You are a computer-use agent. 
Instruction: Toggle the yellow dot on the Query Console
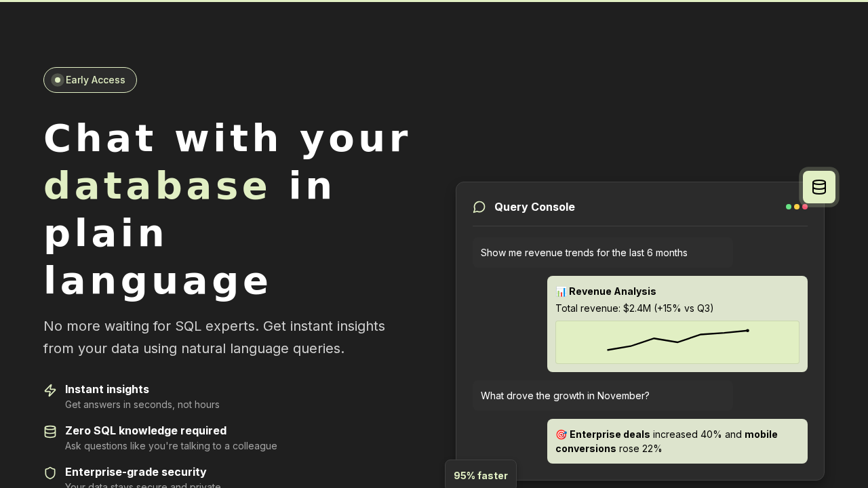click(x=796, y=207)
